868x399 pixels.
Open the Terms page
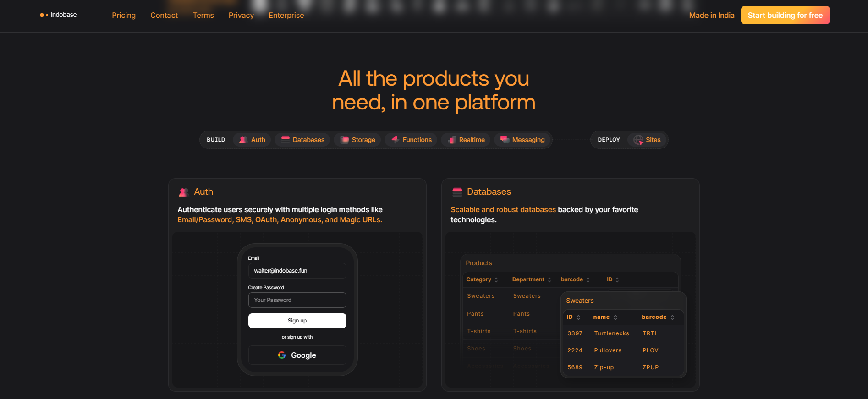[203, 15]
